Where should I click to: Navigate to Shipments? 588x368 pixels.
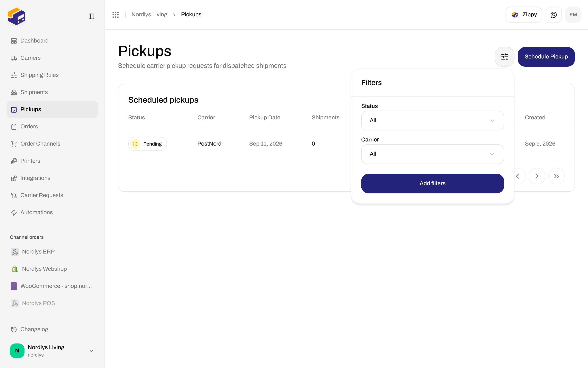[x=52, y=92]
